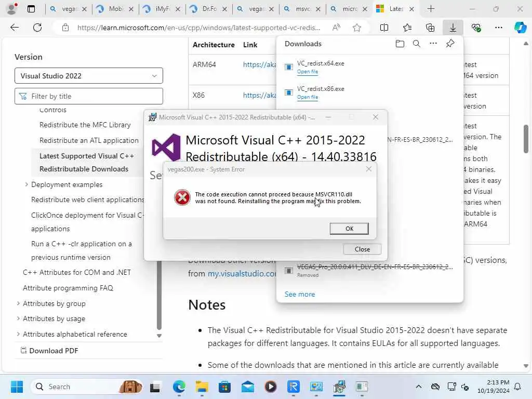Open file for VC_redist.x64.exe

pos(308,72)
